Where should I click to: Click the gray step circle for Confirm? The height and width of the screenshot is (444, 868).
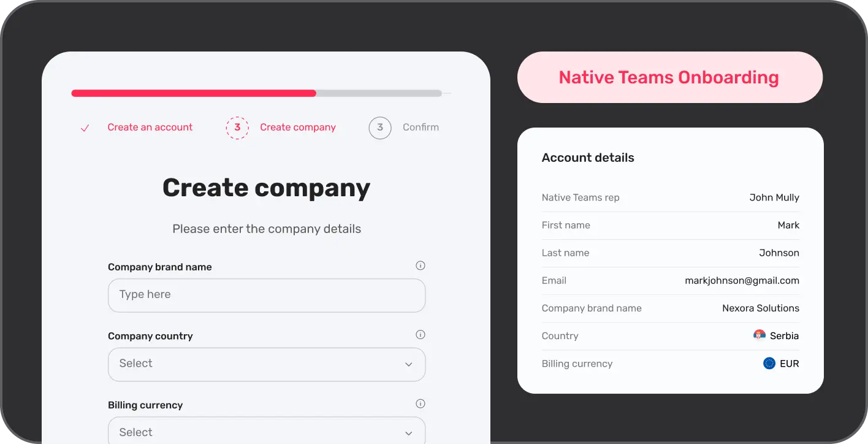[x=380, y=128]
